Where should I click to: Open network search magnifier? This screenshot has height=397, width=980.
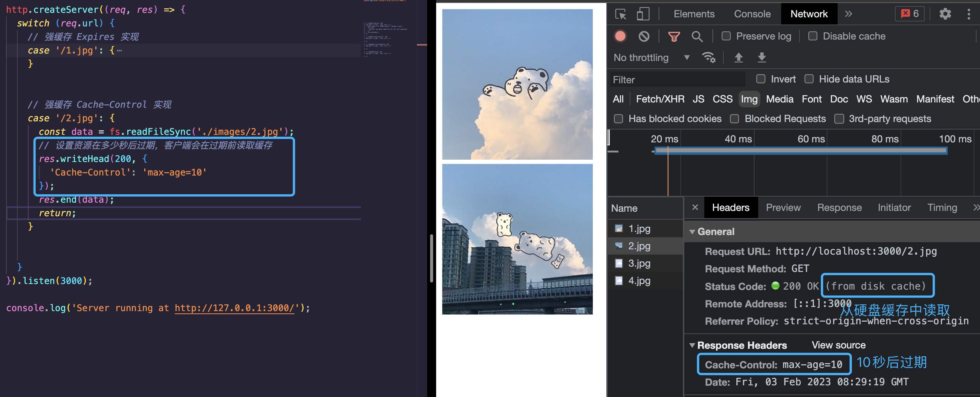(x=696, y=36)
